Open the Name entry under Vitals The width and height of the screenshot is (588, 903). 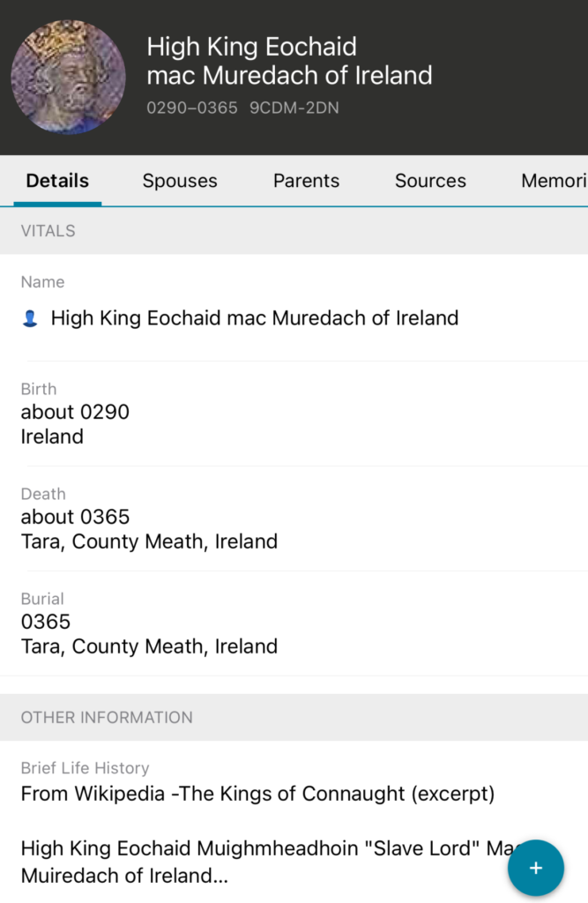coord(254,317)
